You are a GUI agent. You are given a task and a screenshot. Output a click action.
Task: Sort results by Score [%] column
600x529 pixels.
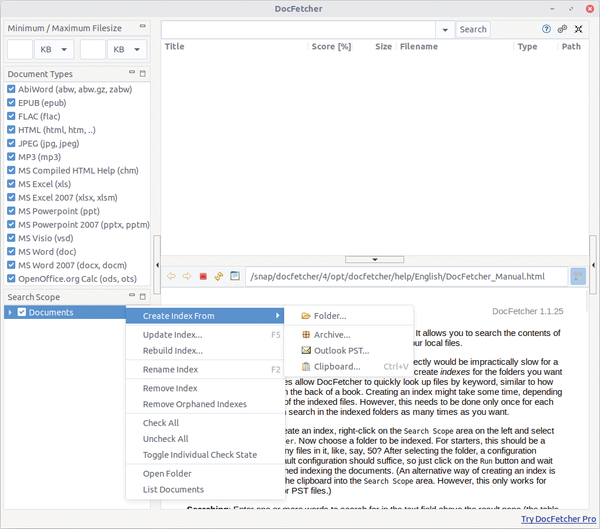[331, 47]
